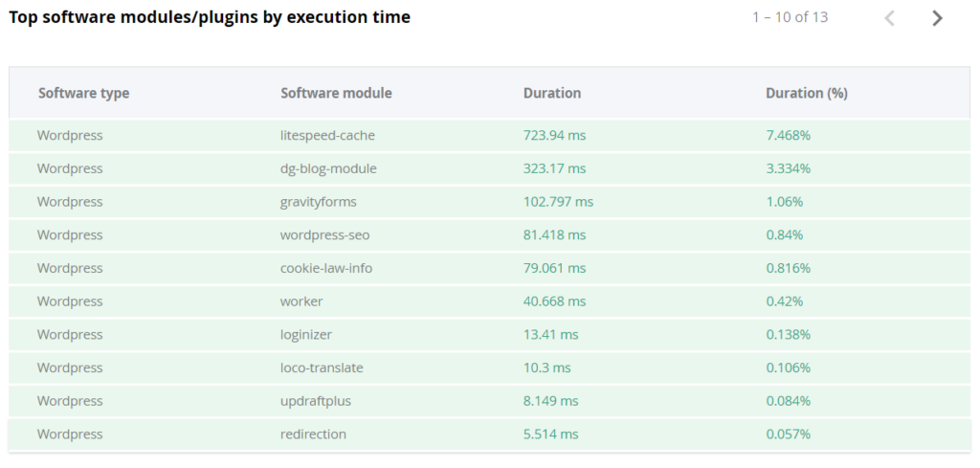The width and height of the screenshot is (980, 468).
Task: Go to previous page of modules
Action: [x=889, y=18]
